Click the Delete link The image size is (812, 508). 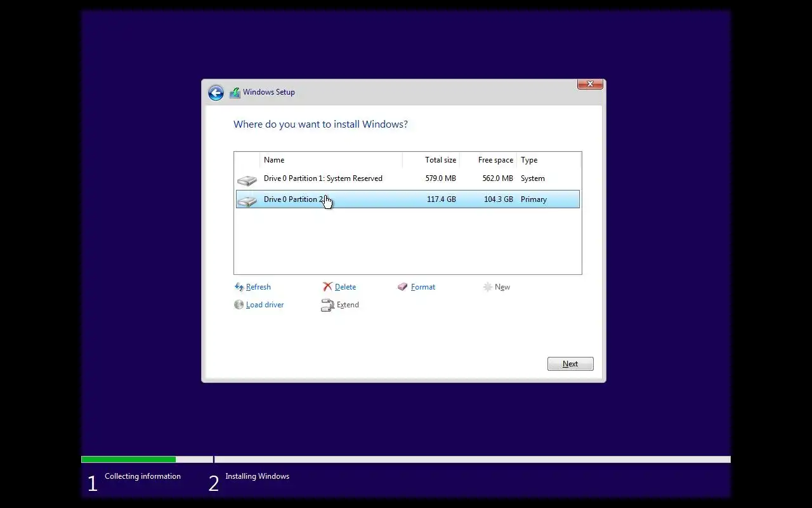[x=345, y=287]
